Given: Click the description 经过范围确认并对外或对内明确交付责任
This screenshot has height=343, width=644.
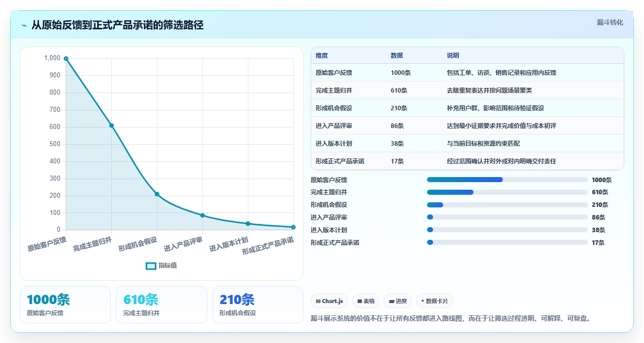Looking at the screenshot, I should point(502,161).
